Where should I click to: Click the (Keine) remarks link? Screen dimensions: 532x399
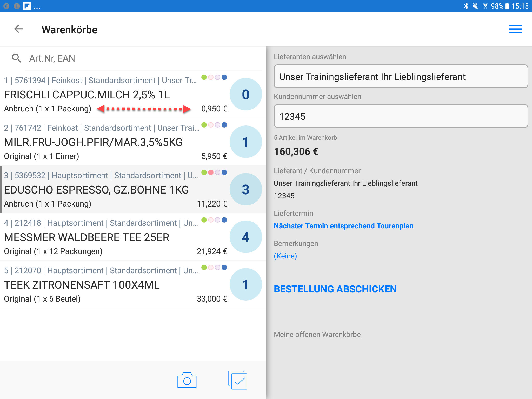coord(285,256)
